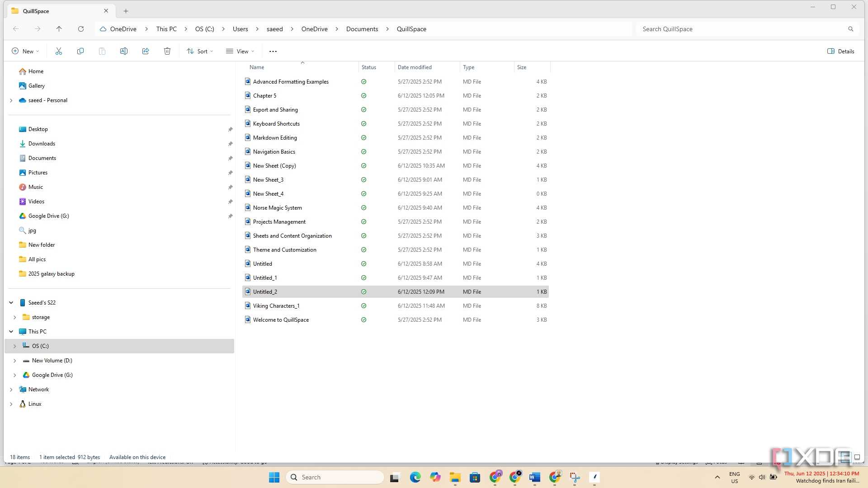Click the Refresh button in navigation bar
Viewport: 868px width, 488px height.
coord(81,29)
